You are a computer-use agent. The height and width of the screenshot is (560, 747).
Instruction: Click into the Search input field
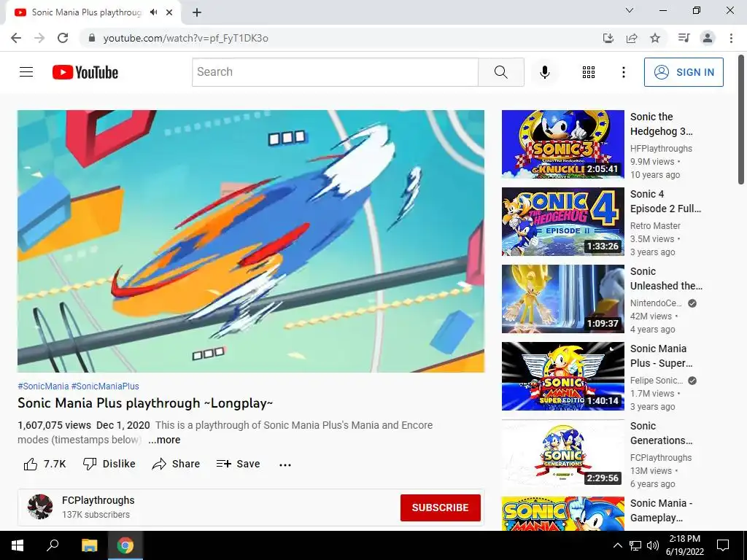point(335,72)
